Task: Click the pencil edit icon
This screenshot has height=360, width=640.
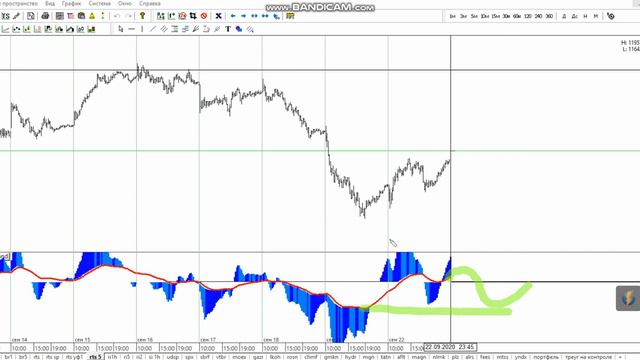Action: pyautogui.click(x=16, y=16)
